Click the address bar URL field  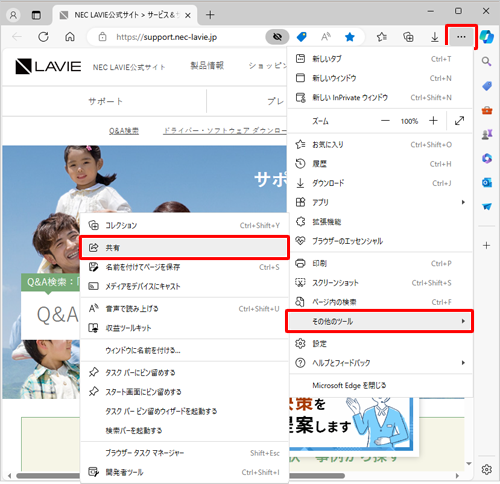click(x=167, y=37)
